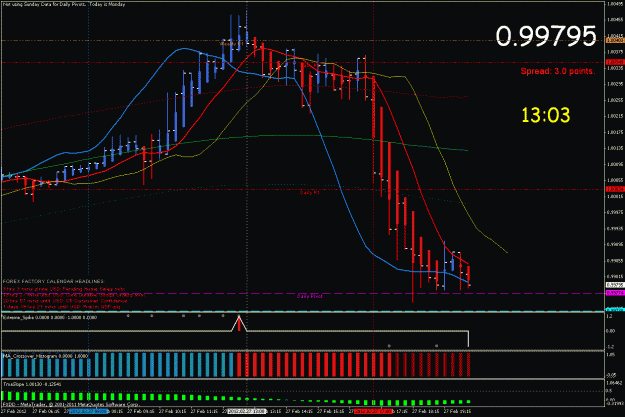The image size is (625, 417).
Task: Click the USD Pending Home Sales headline
Action: click(64, 289)
